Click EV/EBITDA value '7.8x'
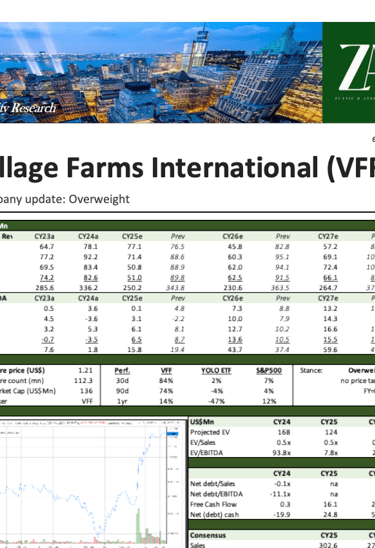 point(331,453)
